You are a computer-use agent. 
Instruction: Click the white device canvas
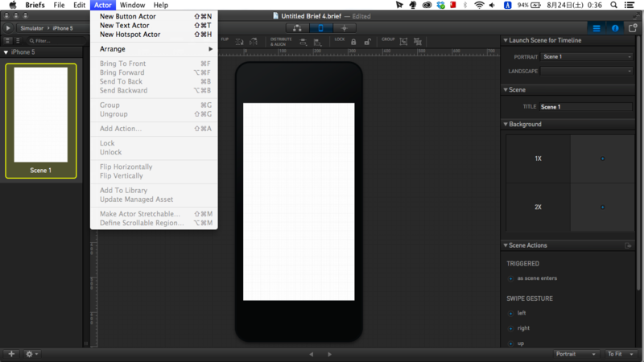tap(299, 202)
